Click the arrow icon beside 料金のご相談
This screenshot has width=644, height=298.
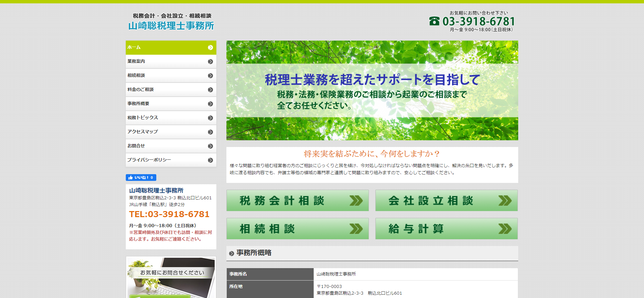coord(210,90)
